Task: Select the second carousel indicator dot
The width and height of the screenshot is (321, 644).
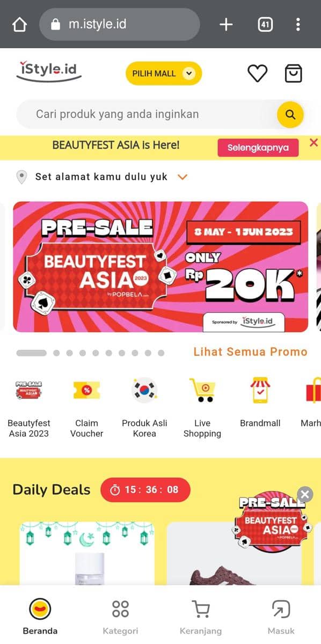Action: (56, 353)
